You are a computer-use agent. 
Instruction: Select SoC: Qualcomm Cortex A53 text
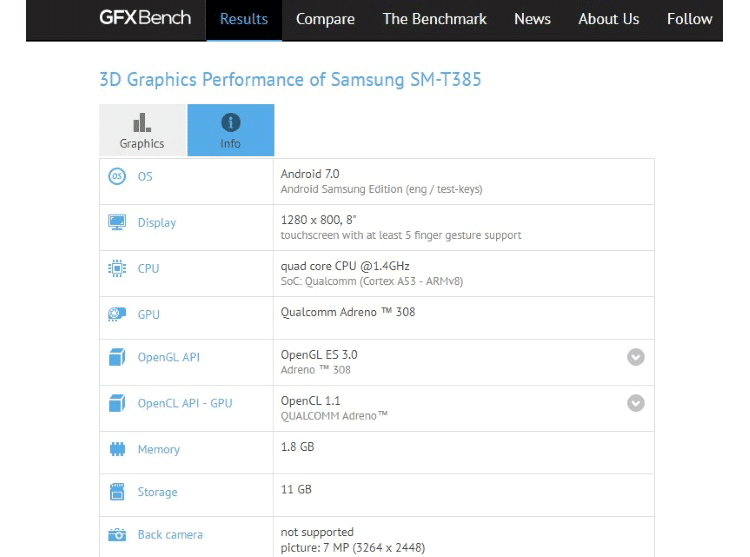tap(372, 281)
